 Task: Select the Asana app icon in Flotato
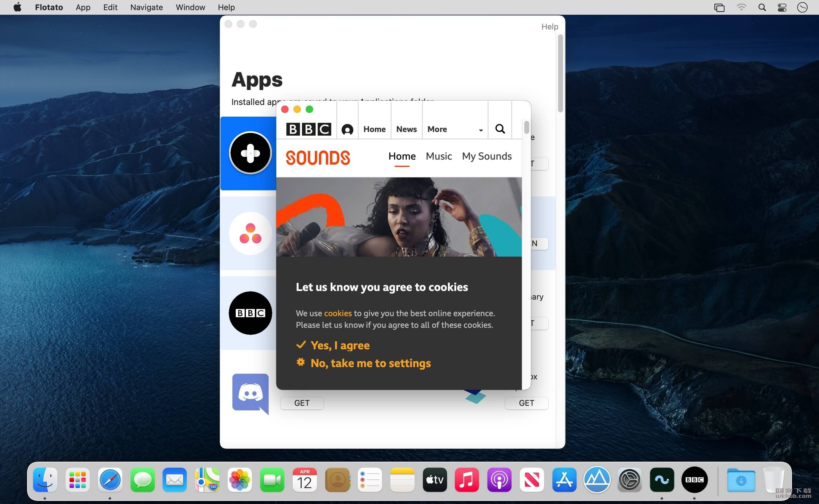(x=250, y=233)
